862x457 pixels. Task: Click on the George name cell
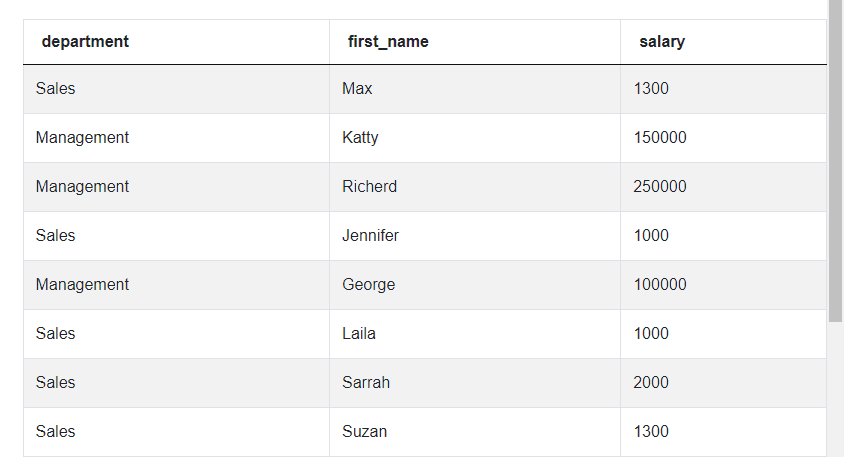(x=368, y=285)
